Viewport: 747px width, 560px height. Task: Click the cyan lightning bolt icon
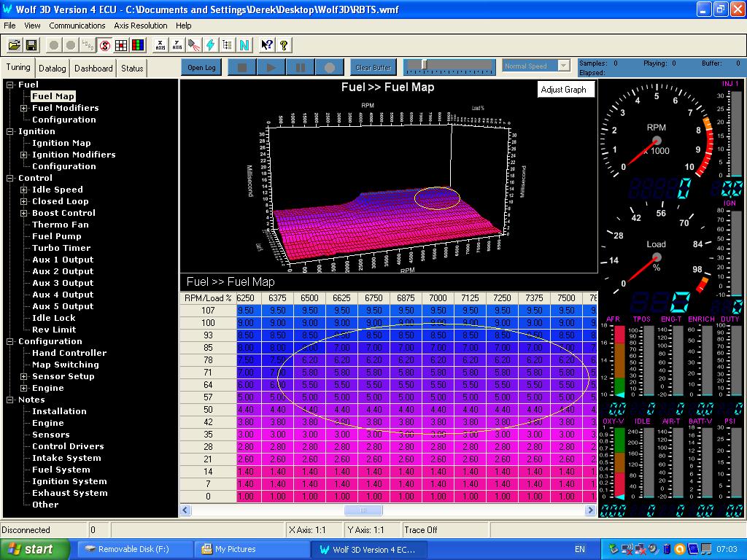(x=210, y=45)
